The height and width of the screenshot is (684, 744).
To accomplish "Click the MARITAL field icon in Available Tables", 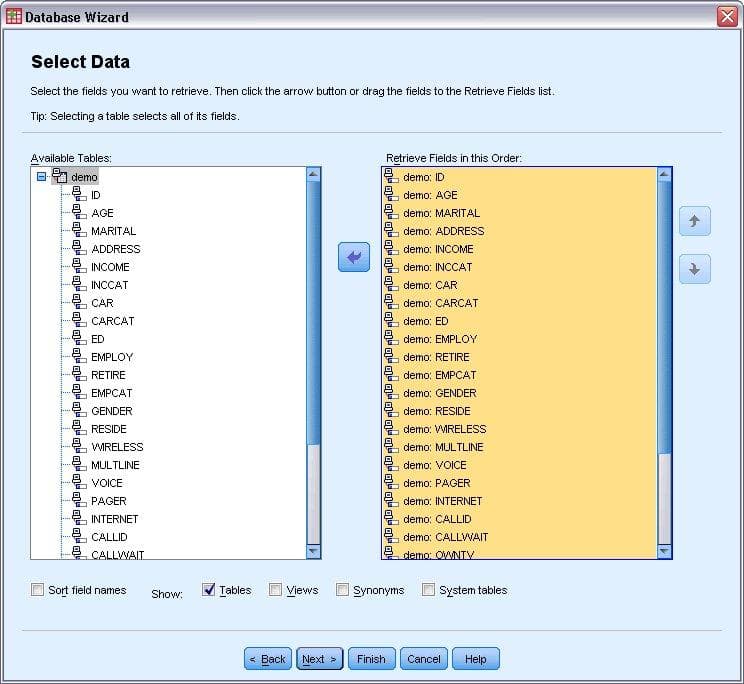I will 79,231.
